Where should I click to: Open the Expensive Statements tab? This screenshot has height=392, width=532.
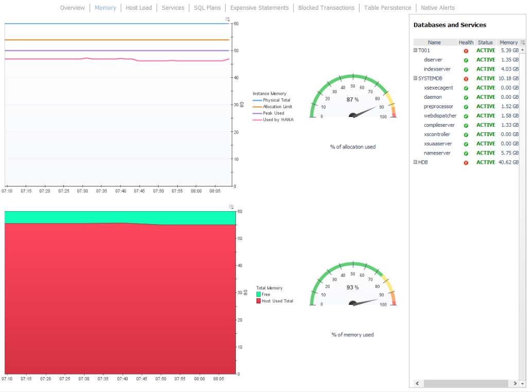pyautogui.click(x=260, y=8)
